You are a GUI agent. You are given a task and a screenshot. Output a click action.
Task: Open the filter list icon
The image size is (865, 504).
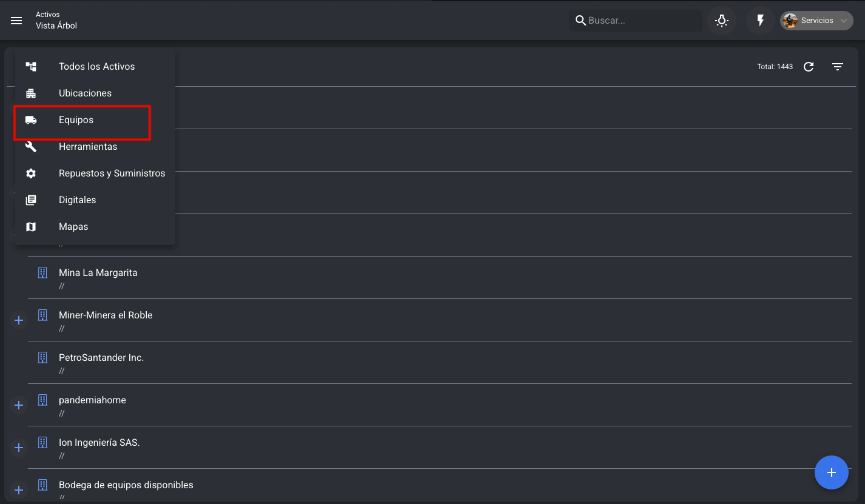[838, 67]
